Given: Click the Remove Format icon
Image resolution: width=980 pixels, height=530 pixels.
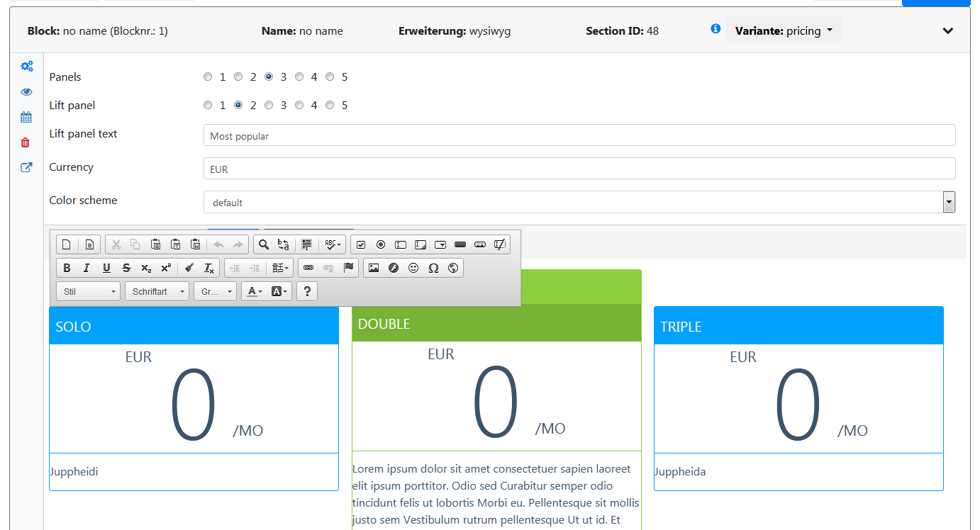Looking at the screenshot, I should [x=208, y=268].
